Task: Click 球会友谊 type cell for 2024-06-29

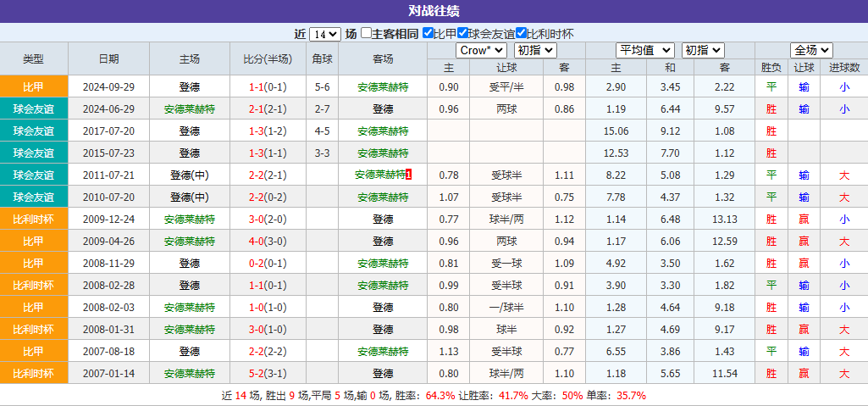Action: click(34, 109)
